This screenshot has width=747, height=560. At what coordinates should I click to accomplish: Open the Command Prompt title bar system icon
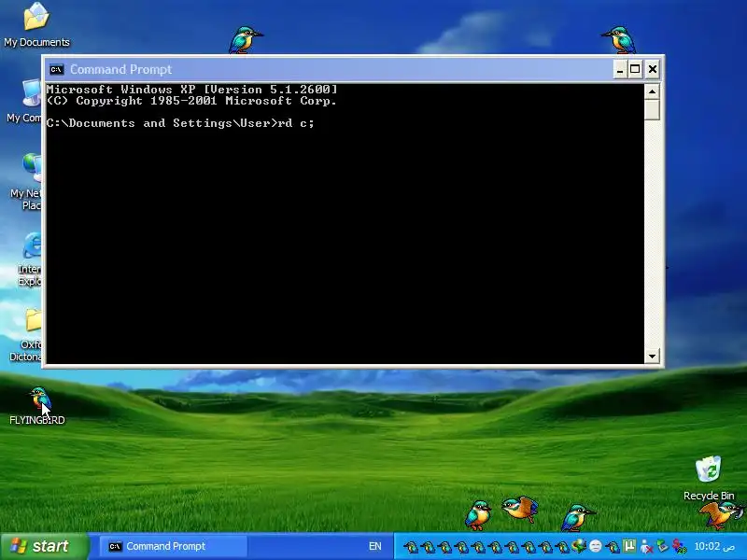tap(56, 69)
